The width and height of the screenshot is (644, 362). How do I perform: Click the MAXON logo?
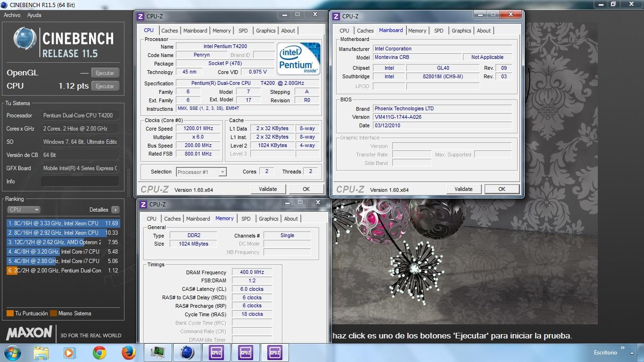click(29, 333)
